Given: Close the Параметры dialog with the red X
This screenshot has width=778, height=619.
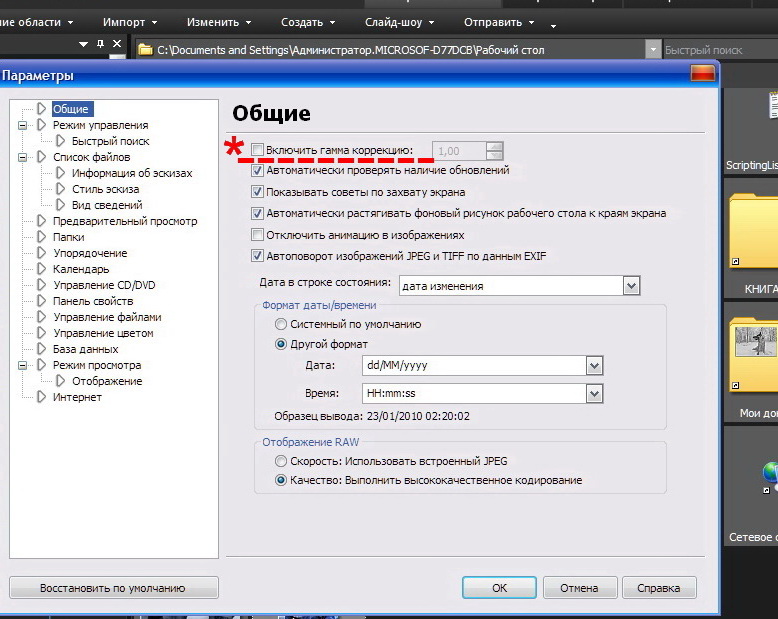Looking at the screenshot, I should [x=702, y=74].
